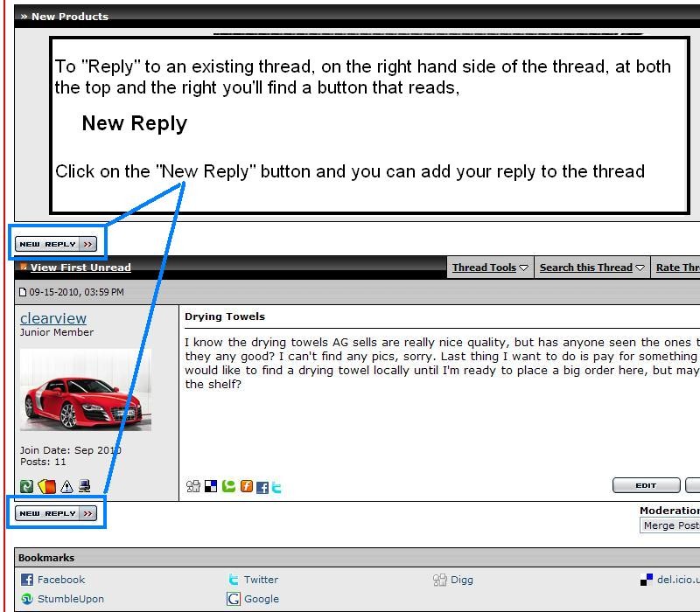Click the green reputation icon under clearview

[x=26, y=486]
